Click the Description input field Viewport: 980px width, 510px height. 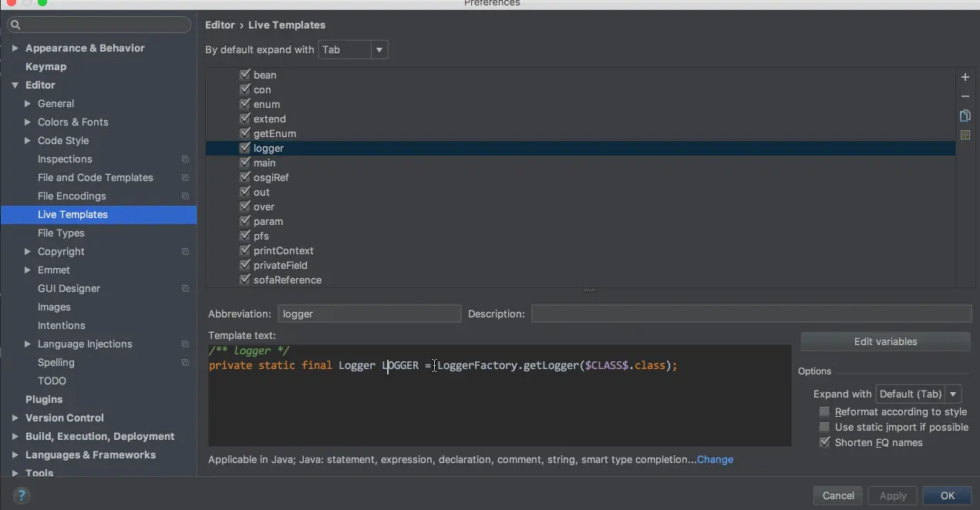(752, 314)
